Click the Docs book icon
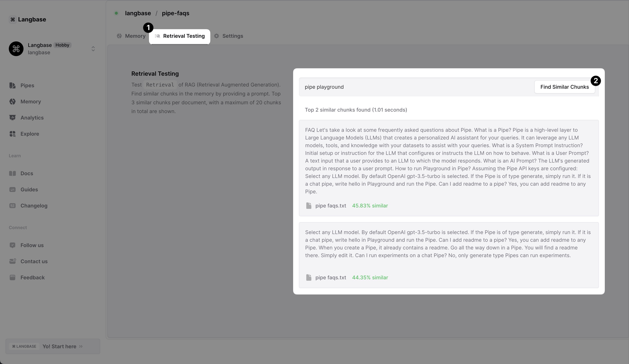 click(x=12, y=174)
